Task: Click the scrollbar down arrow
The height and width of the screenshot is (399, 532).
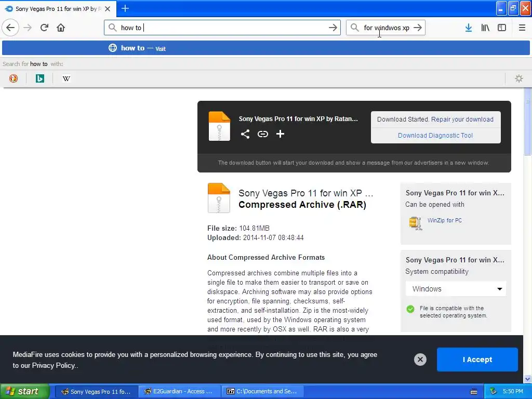Action: coord(527,379)
